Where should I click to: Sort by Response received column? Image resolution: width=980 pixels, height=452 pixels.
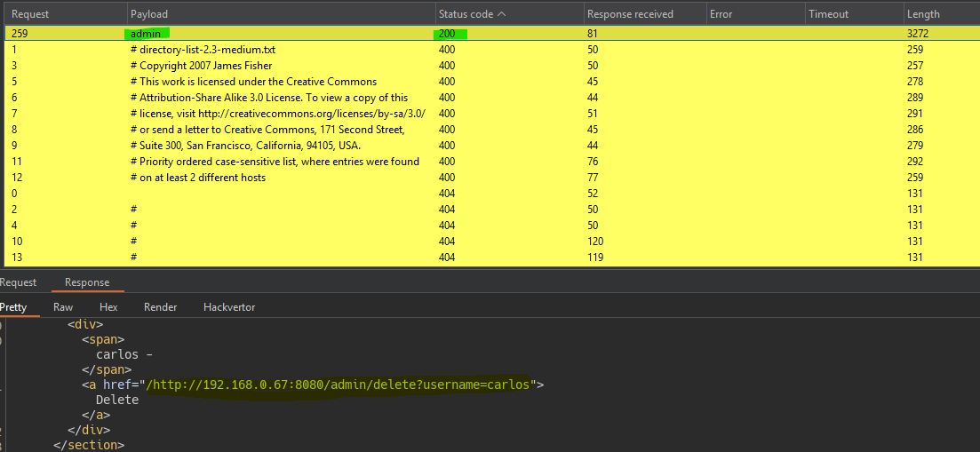(630, 14)
